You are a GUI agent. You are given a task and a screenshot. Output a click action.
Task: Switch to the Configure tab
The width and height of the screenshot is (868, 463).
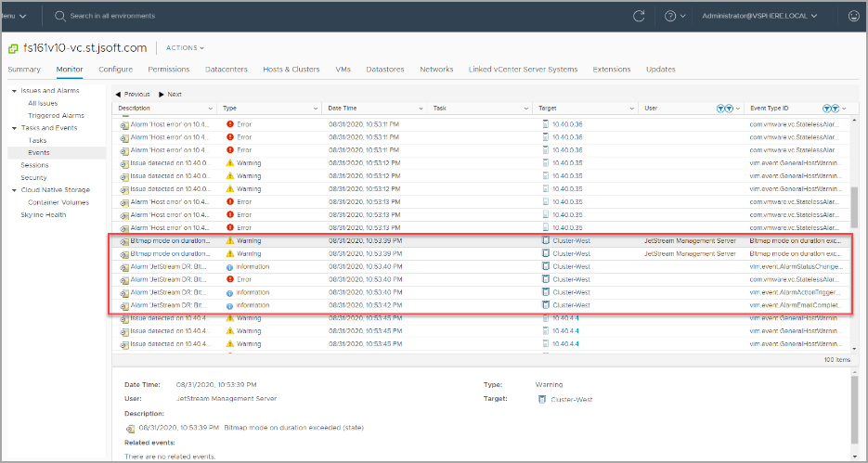click(115, 69)
